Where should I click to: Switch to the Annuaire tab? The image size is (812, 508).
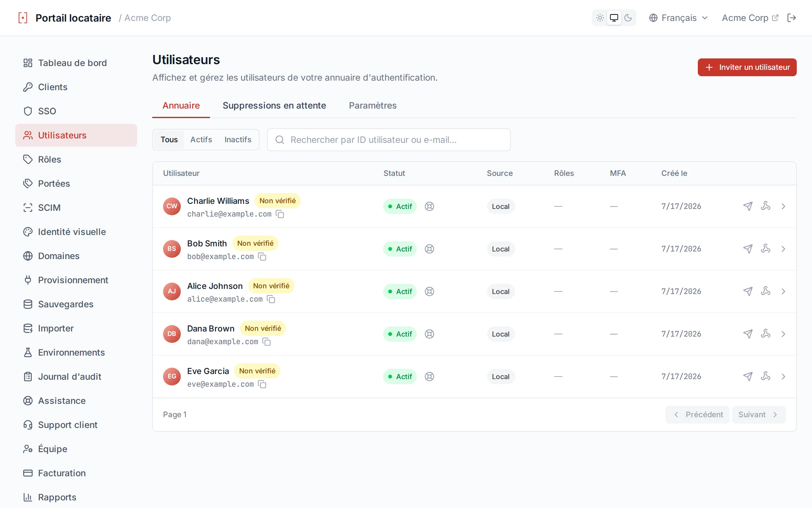[x=181, y=105]
